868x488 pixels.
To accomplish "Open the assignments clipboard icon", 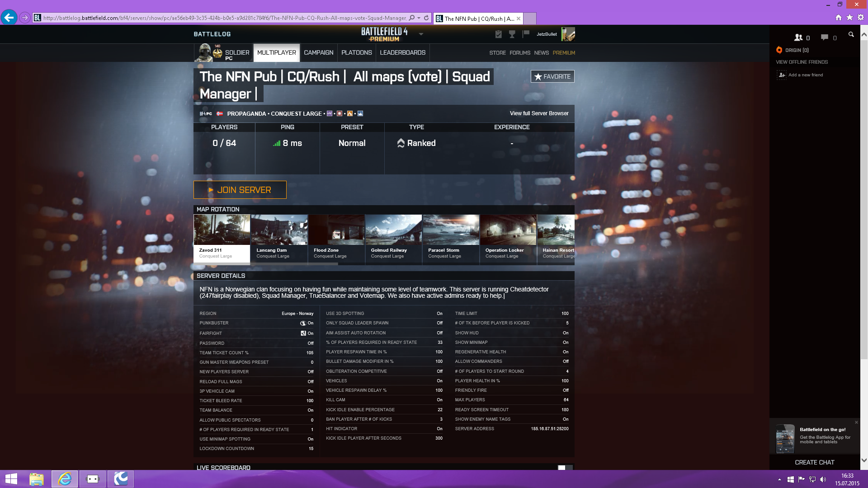I will tap(498, 34).
